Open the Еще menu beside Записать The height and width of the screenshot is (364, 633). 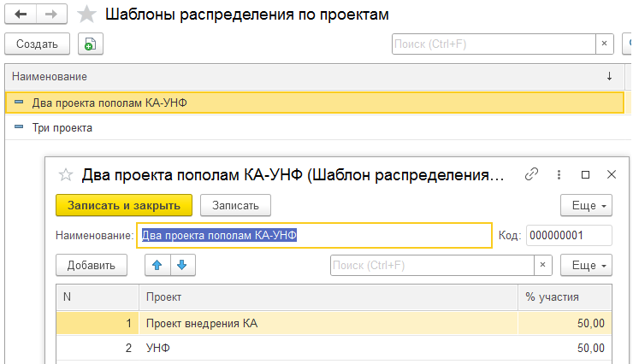(586, 205)
